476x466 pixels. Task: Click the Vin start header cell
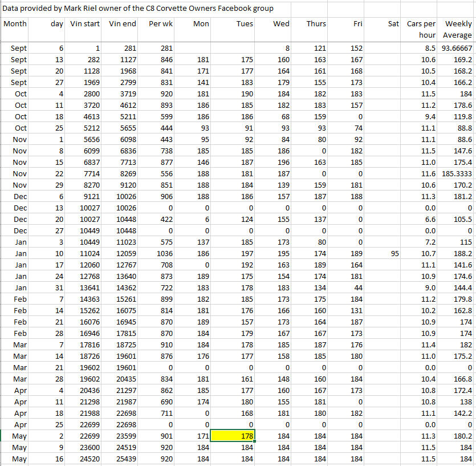point(84,24)
